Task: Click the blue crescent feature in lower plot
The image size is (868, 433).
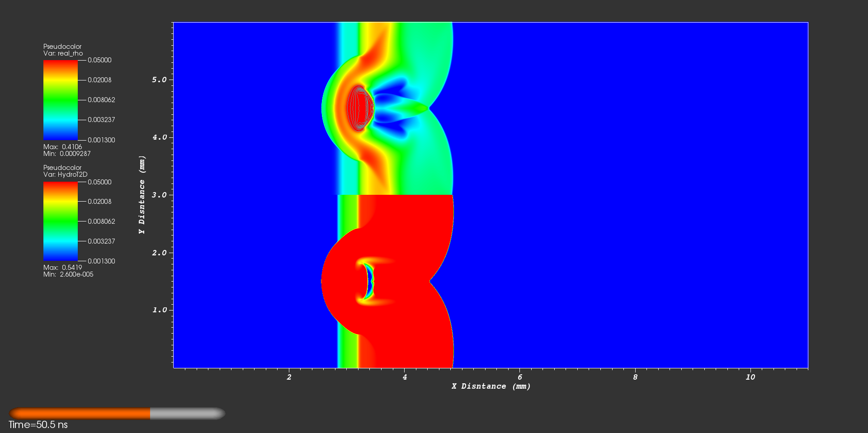Action: click(x=369, y=282)
